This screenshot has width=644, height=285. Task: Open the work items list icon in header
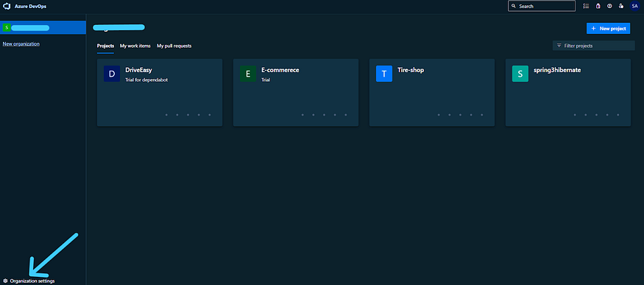click(x=586, y=6)
